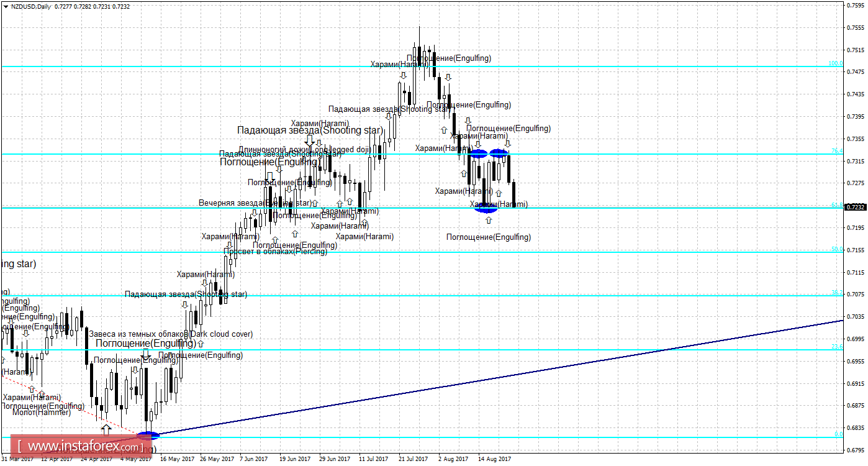868x466 pixels.
Task: Select the 0.7515 price level on axis
Action: (x=855, y=50)
